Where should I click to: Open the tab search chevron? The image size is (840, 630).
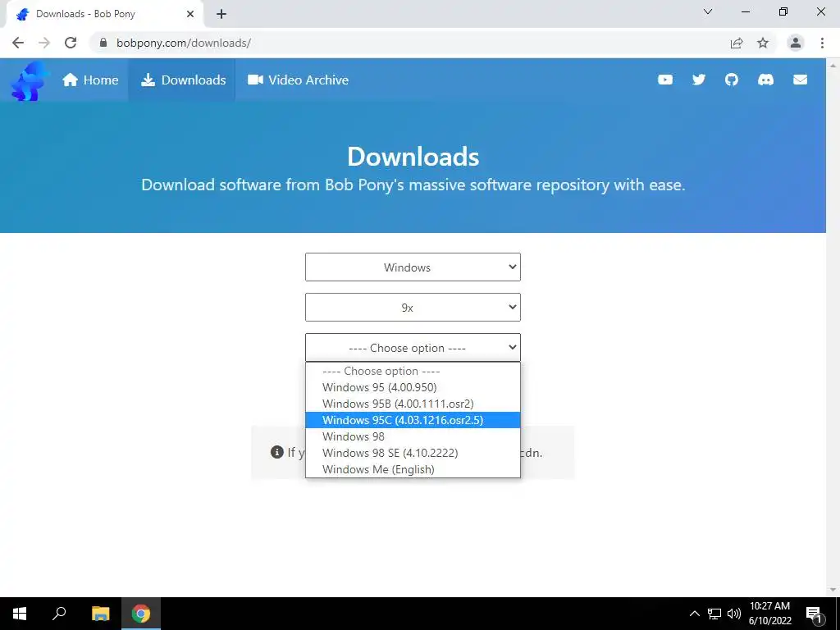[708, 11]
